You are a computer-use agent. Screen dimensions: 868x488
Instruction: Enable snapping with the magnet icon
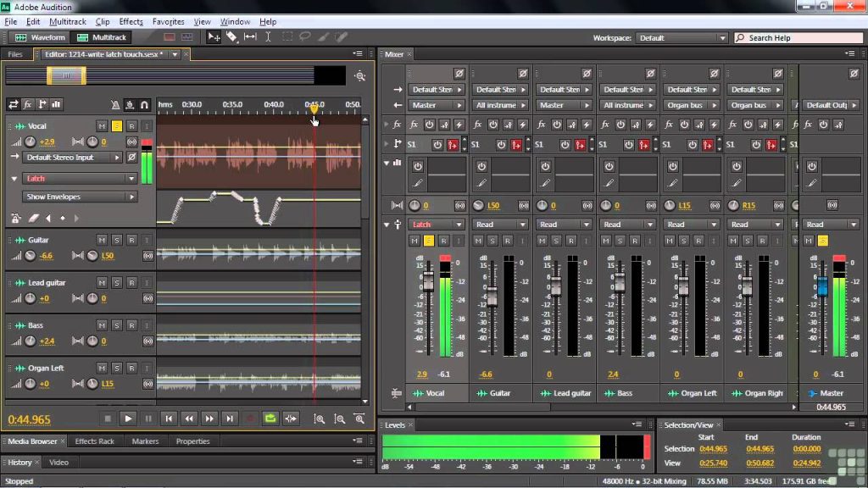pos(145,105)
